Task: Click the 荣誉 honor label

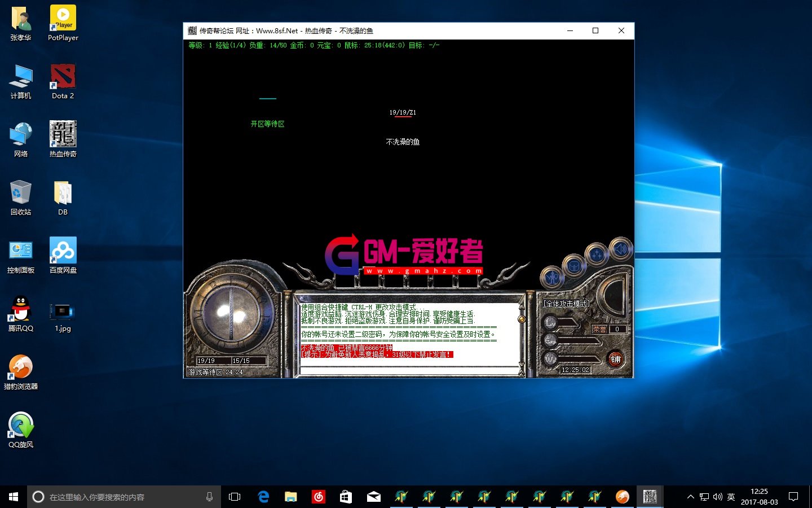Action: click(x=599, y=329)
